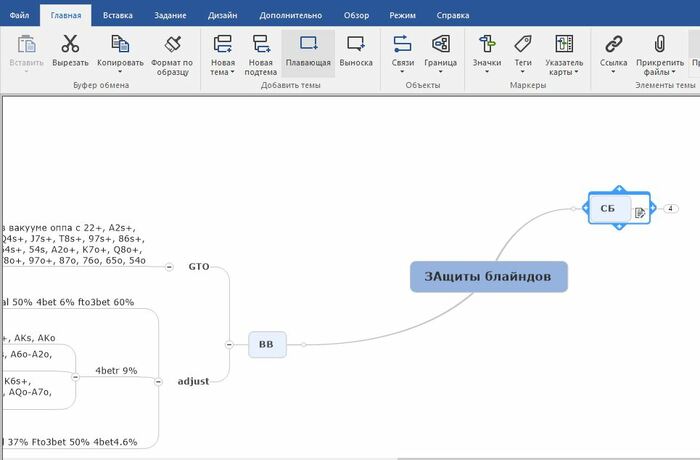The width and height of the screenshot is (700, 460).
Task: Open the Связи dropdown arrow
Action: pyautogui.click(x=402, y=71)
